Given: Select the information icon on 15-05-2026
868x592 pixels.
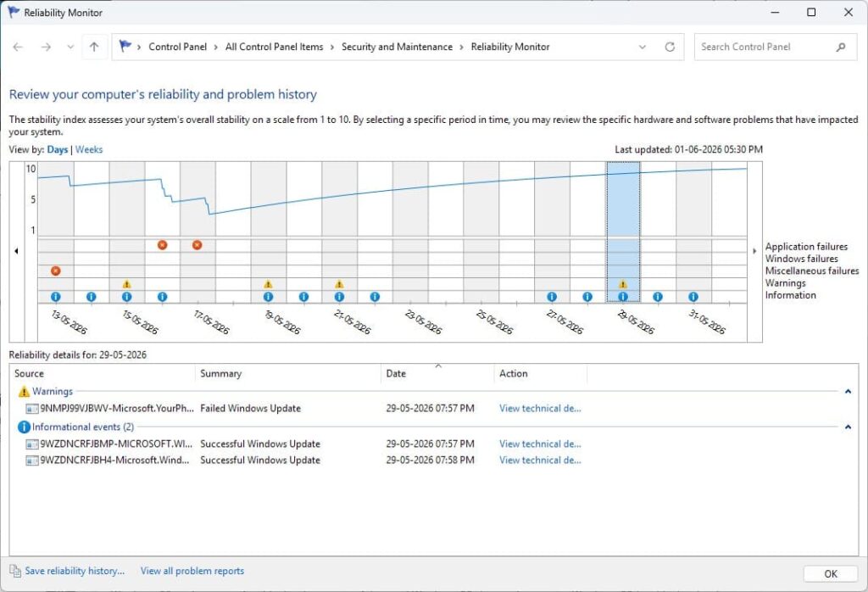Looking at the screenshot, I should [127, 297].
